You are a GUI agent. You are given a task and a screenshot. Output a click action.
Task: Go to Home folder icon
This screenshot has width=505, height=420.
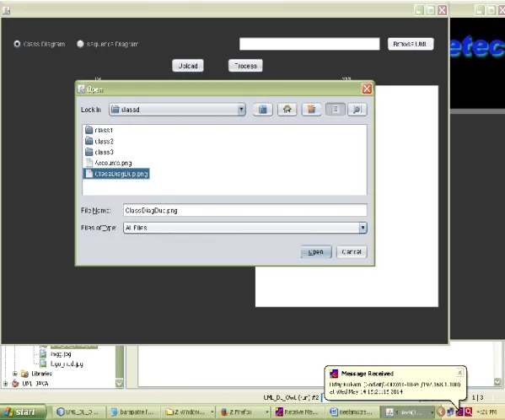pyautogui.click(x=287, y=110)
